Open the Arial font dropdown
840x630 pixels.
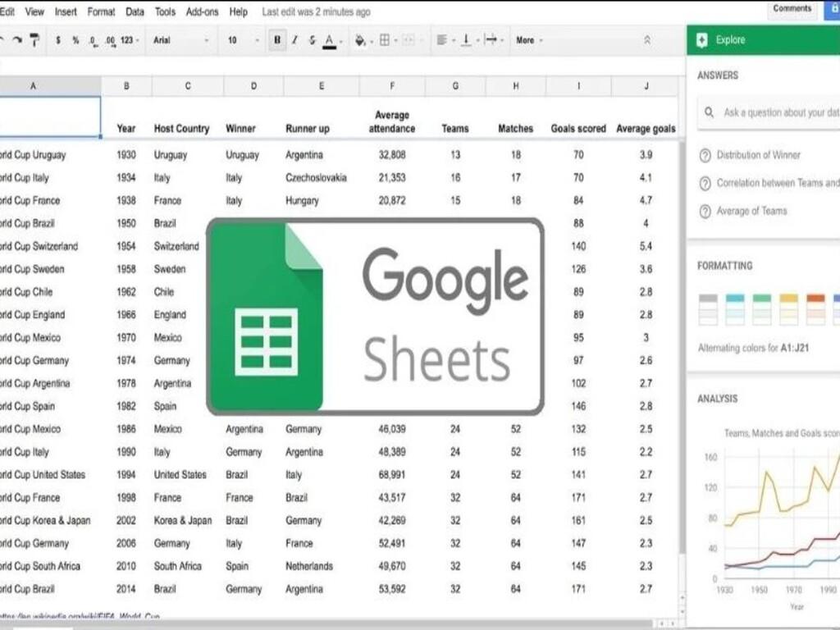pos(172,39)
